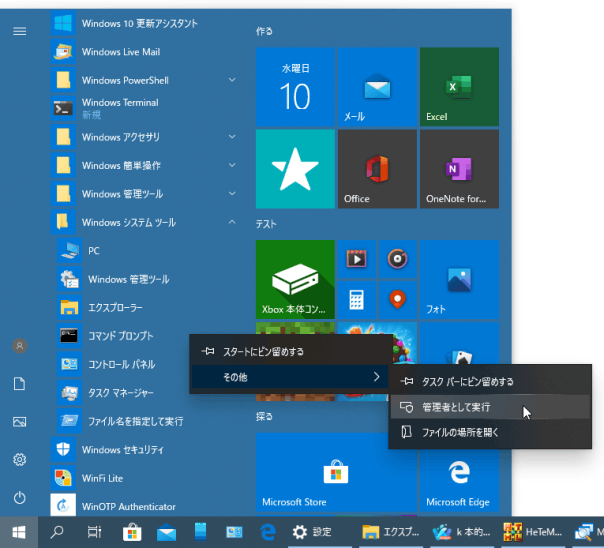Choose スタートにピン留めする in the context menu
This screenshot has height=548, width=604.
(x=292, y=352)
